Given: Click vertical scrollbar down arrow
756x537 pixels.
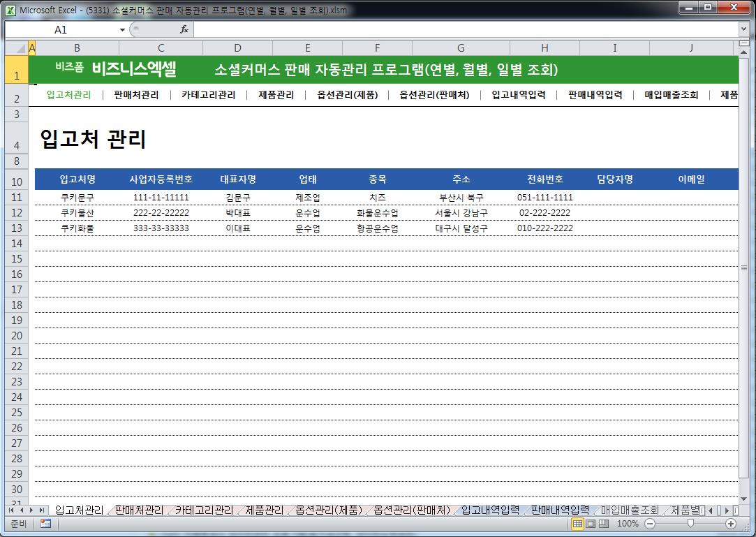Looking at the screenshot, I should [744, 499].
